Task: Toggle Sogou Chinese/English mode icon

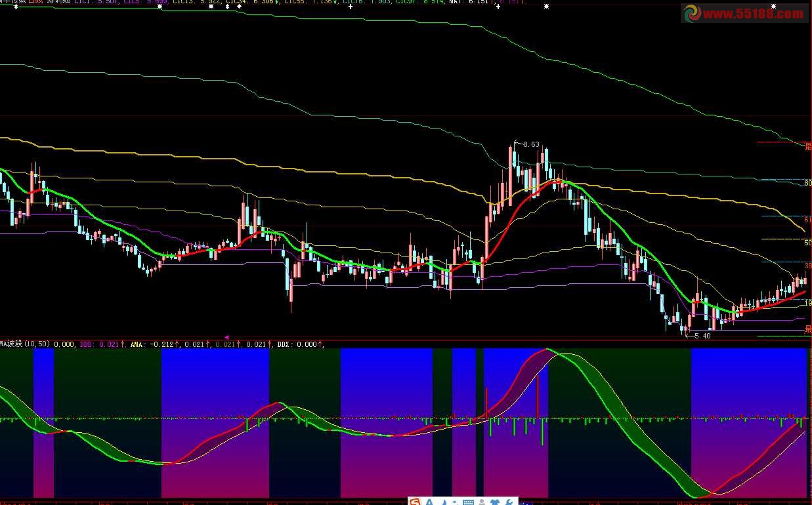Action: (x=429, y=502)
